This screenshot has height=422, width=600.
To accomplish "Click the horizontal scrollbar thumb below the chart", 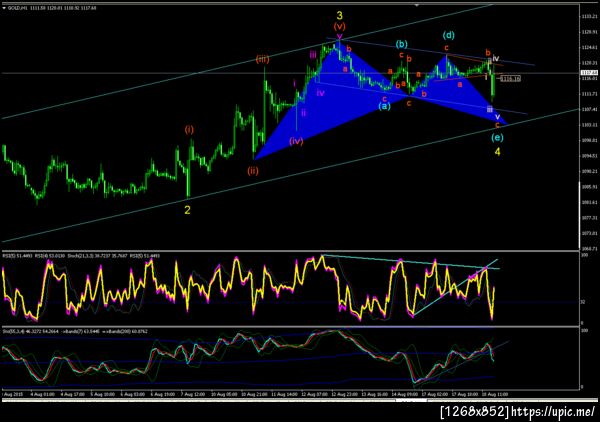I will coord(411,401).
